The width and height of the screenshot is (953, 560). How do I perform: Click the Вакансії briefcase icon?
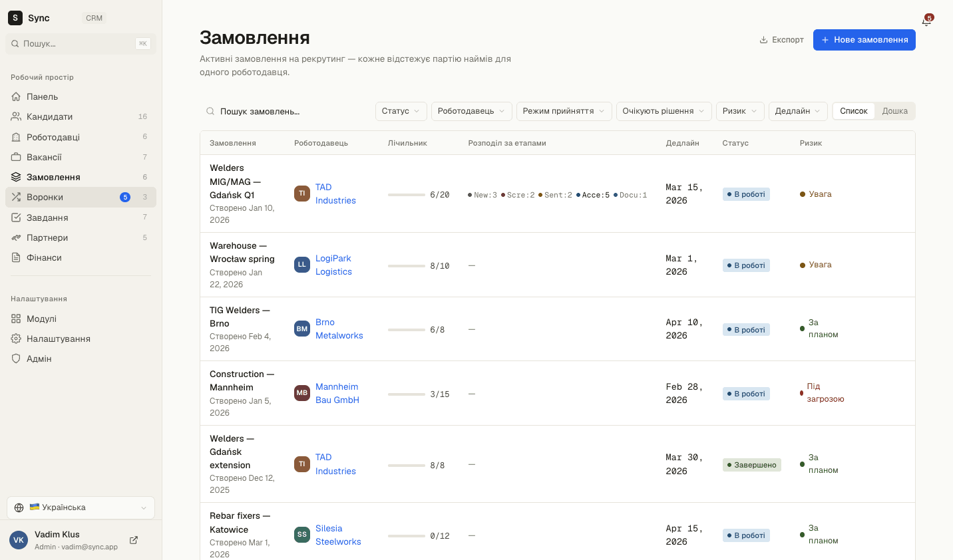point(16,157)
